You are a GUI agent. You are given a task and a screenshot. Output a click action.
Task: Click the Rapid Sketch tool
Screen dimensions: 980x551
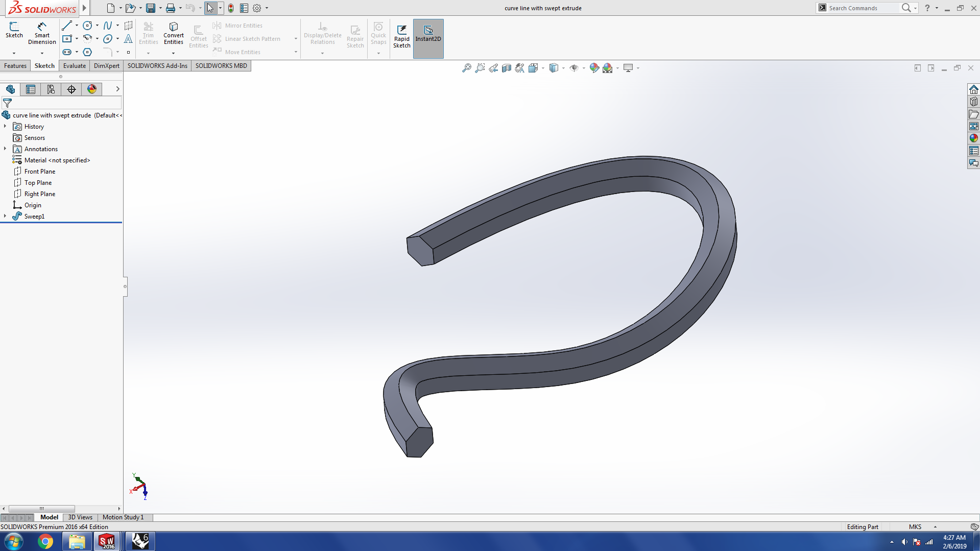click(x=402, y=36)
